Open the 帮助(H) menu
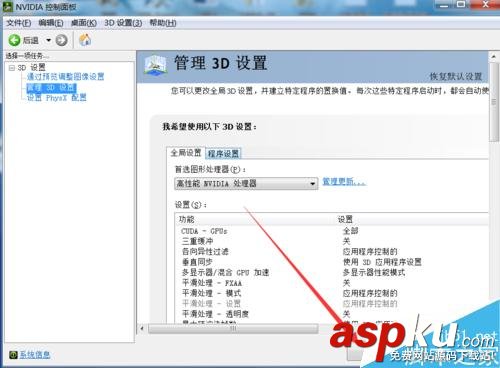This screenshot has height=368, width=500. click(163, 23)
